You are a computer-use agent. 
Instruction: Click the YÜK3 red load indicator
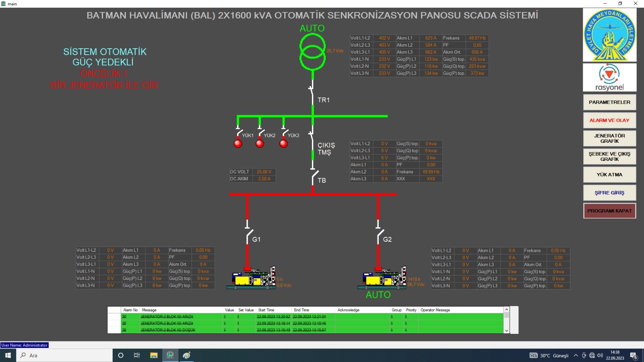pyautogui.click(x=284, y=144)
